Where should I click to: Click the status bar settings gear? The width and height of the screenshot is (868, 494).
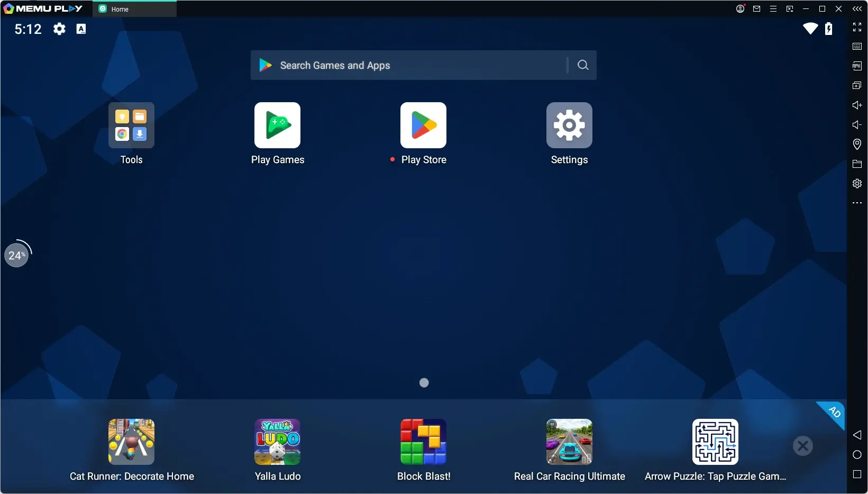(x=59, y=29)
